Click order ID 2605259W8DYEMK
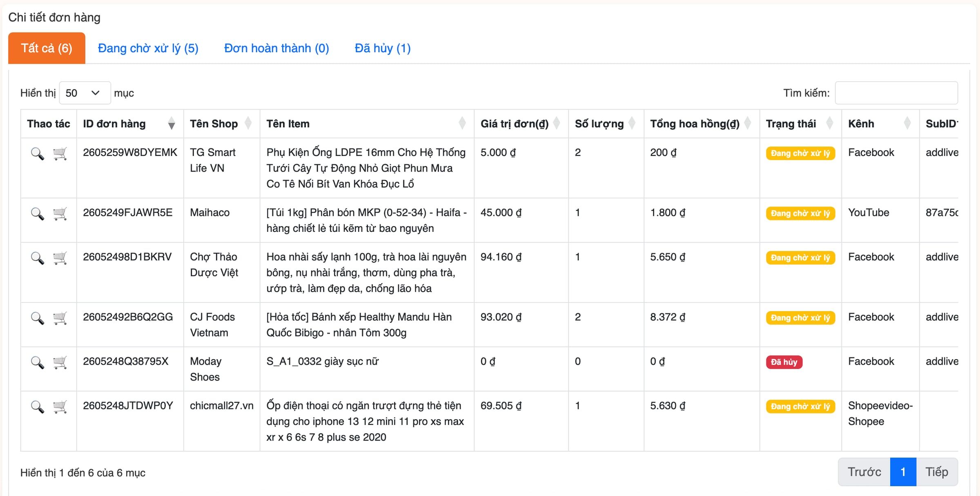The height and width of the screenshot is (496, 980). (130, 152)
